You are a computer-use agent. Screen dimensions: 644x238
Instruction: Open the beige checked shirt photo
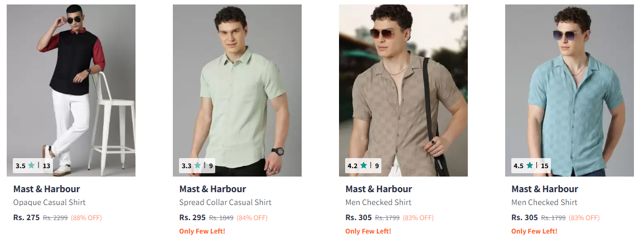coord(403,91)
